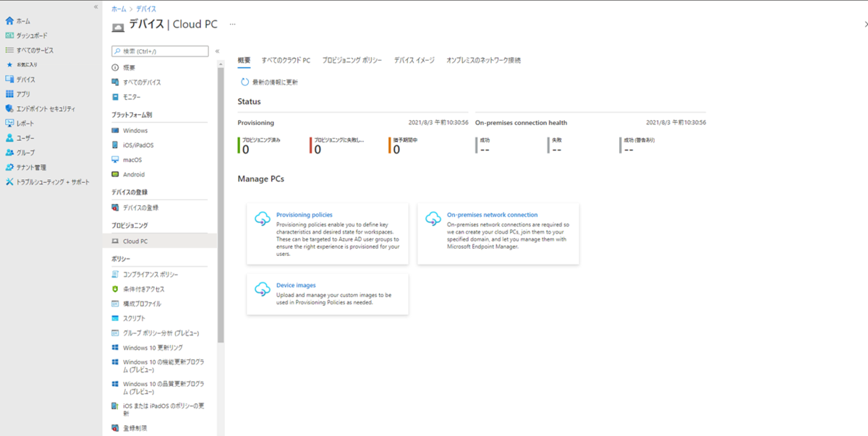Open Provisioning policies link
The width and height of the screenshot is (868, 436).
click(x=305, y=215)
